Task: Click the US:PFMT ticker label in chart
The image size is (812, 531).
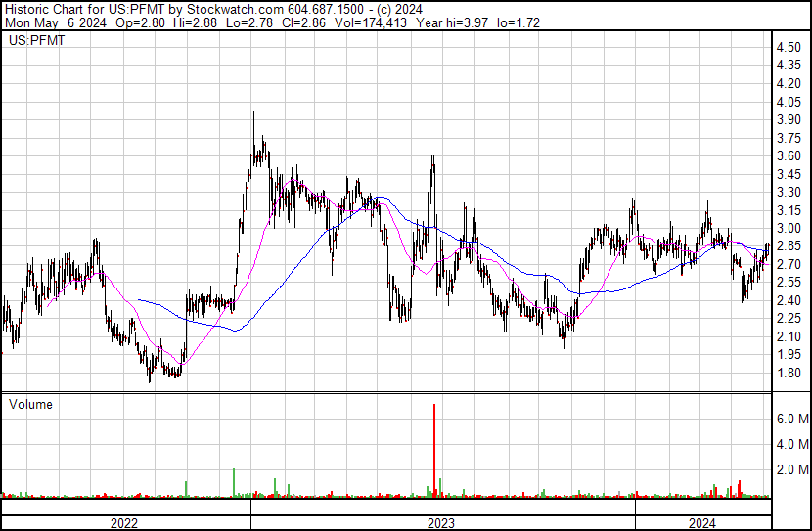Action: 32,41
